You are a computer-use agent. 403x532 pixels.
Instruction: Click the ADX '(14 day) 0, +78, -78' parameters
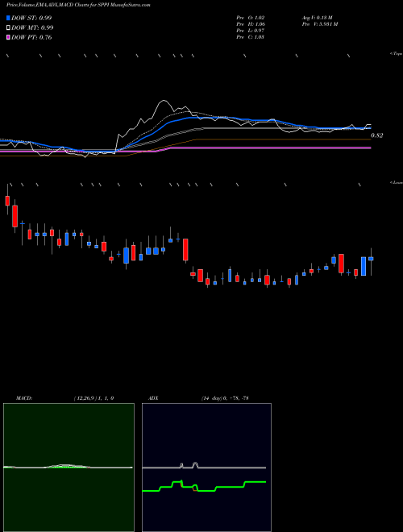pos(224,398)
